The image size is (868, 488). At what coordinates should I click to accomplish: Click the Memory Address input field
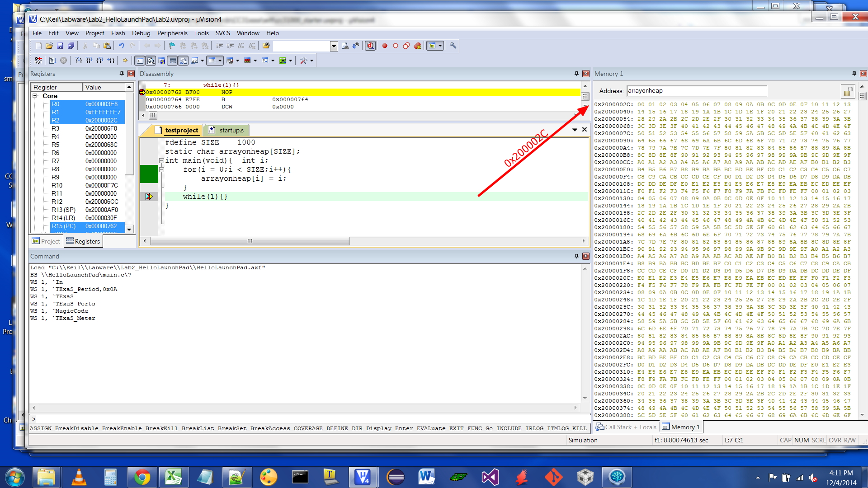point(696,91)
